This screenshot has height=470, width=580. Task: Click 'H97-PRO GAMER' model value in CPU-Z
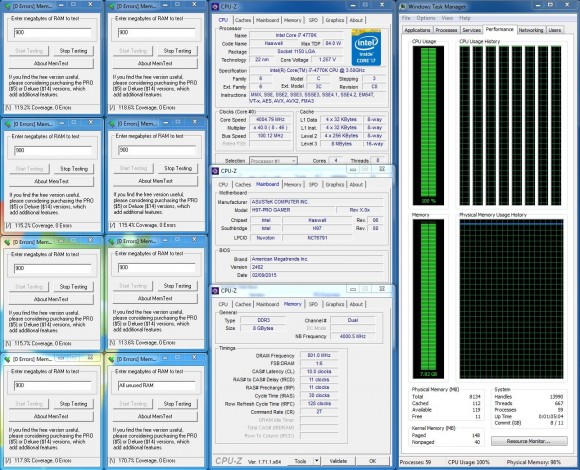coord(292,210)
